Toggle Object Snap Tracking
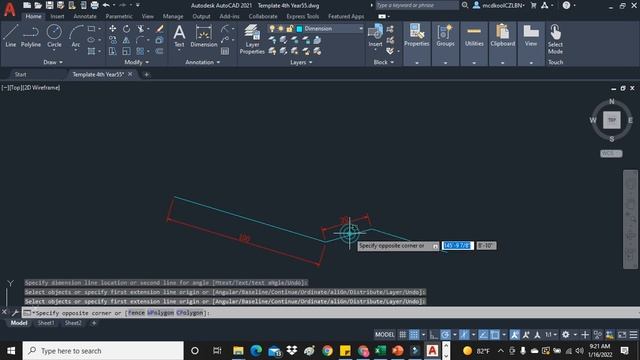The width and height of the screenshot is (640, 360). click(x=483, y=335)
